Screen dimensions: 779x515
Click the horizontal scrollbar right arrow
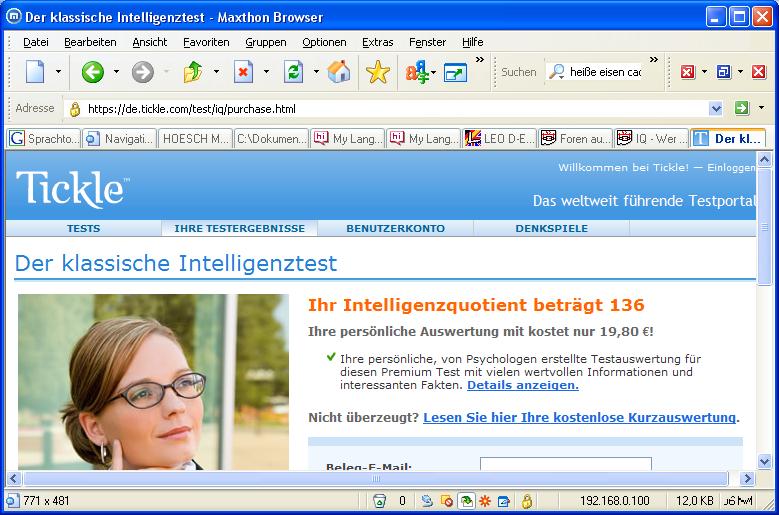tap(746, 479)
